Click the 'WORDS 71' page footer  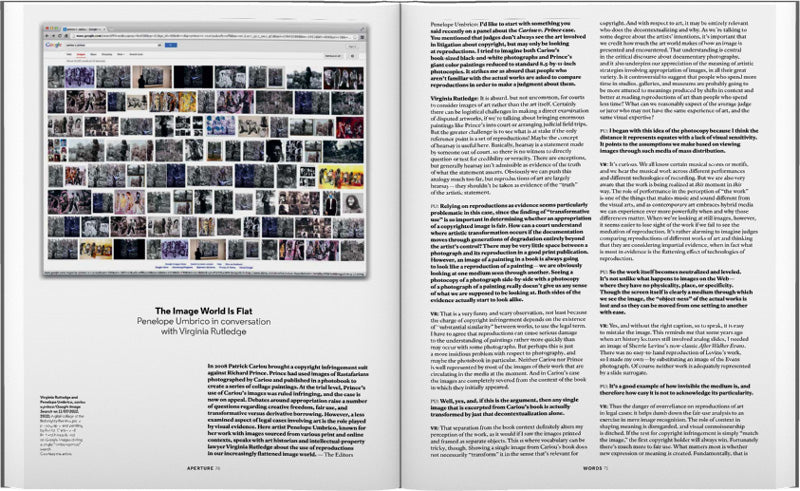(x=595, y=468)
